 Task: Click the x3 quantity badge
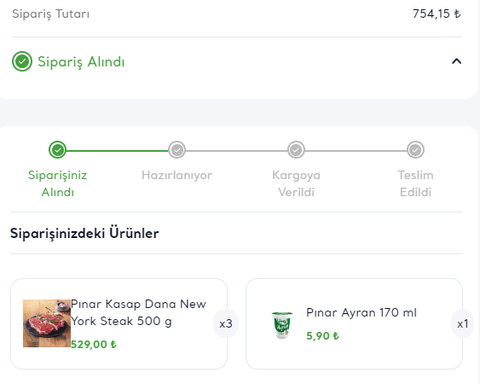tap(226, 324)
